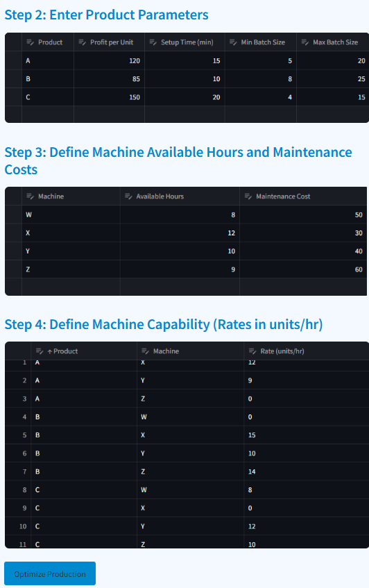Select row number 10 in the capability table
Screen dimensions: 369x588
tap(18, 526)
